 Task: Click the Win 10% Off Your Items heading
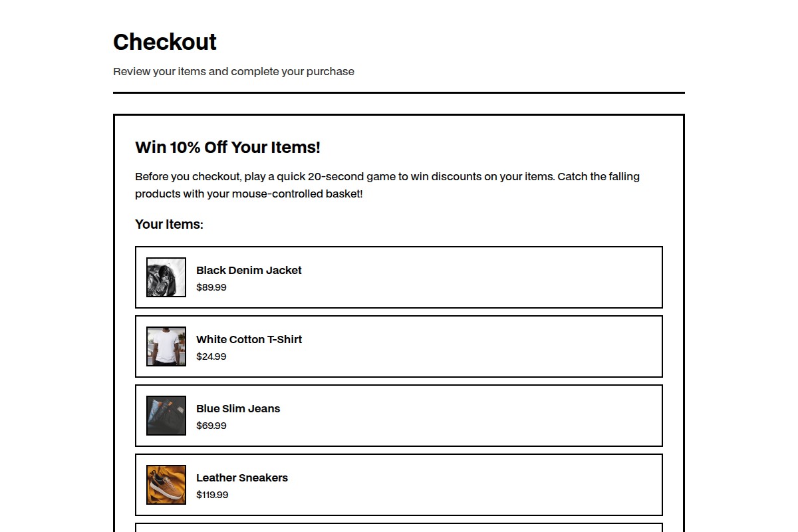(227, 148)
